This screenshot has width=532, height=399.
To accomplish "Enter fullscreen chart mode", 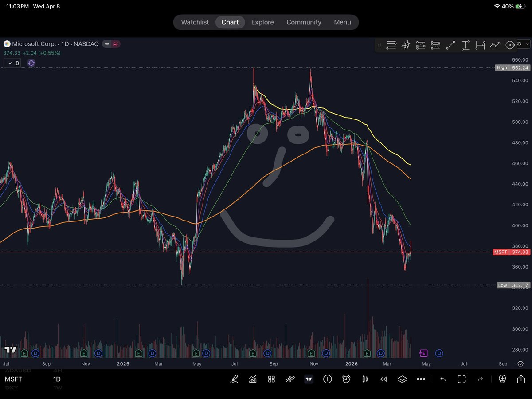I will coord(462,379).
